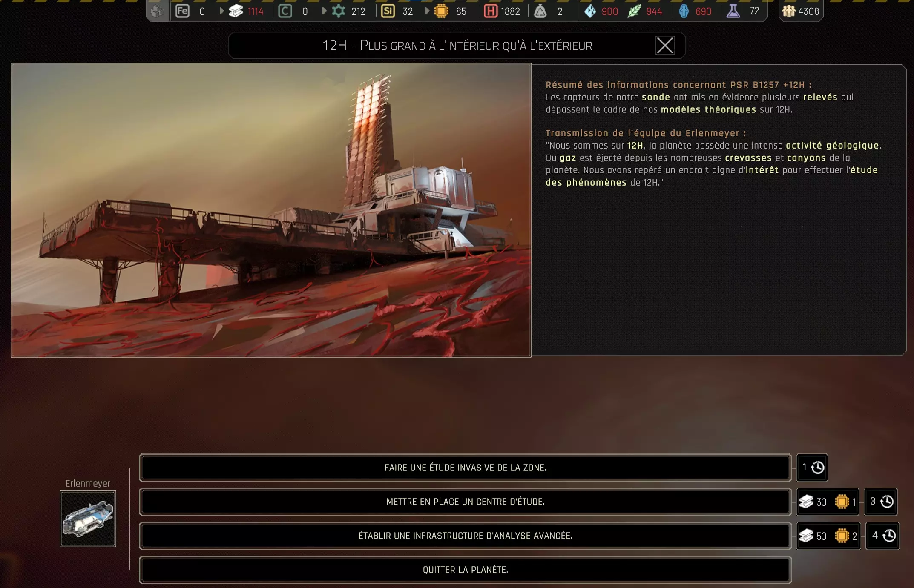The height and width of the screenshot is (588, 914).
Task: Click the polymer gear resource icon
Action: coord(339,11)
